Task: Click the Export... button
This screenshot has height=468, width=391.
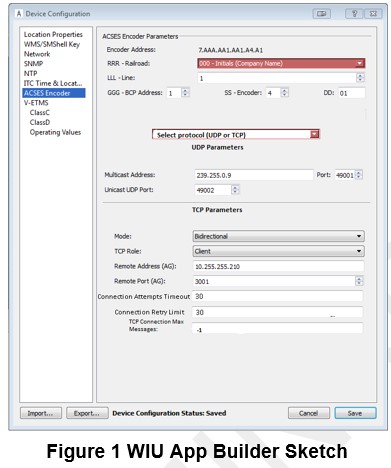Action: [87, 413]
